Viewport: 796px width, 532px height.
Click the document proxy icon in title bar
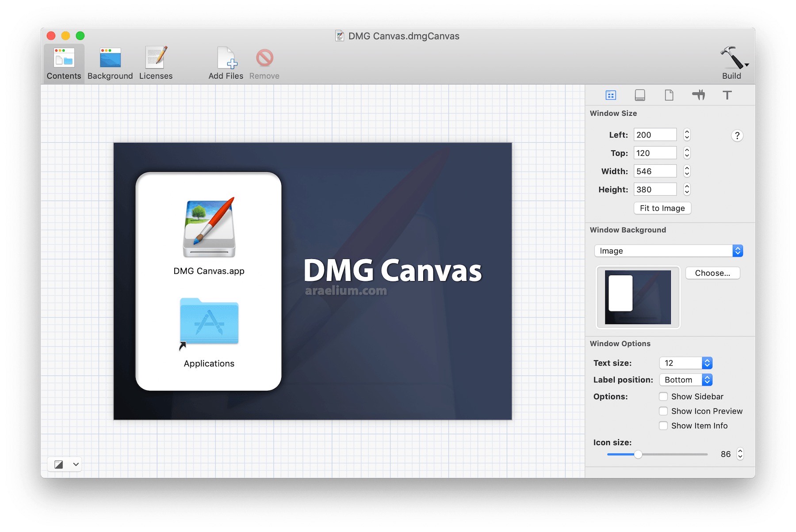tap(340, 36)
